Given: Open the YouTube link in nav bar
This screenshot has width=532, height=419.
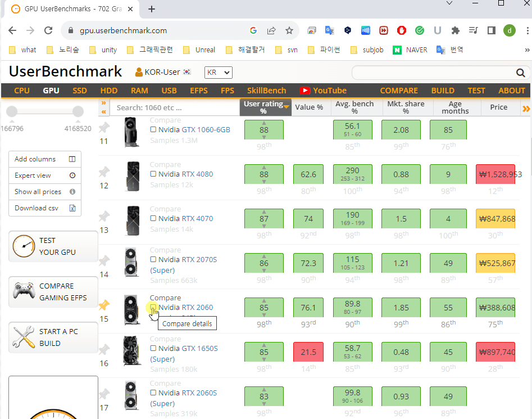Looking at the screenshot, I should tap(323, 91).
